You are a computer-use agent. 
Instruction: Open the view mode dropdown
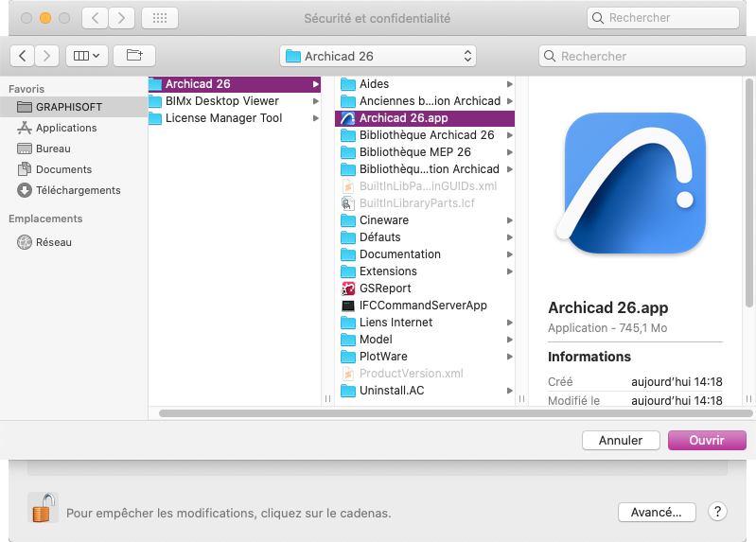pyautogui.click(x=86, y=56)
